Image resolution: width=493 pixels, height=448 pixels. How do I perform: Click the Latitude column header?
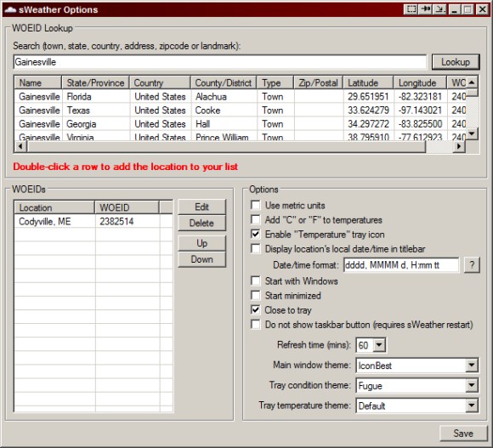point(368,83)
